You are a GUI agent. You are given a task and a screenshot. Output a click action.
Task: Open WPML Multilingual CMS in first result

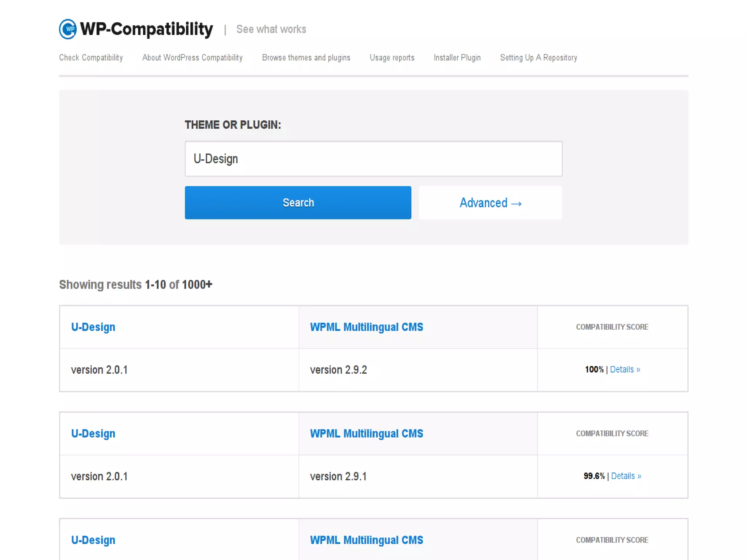(366, 327)
